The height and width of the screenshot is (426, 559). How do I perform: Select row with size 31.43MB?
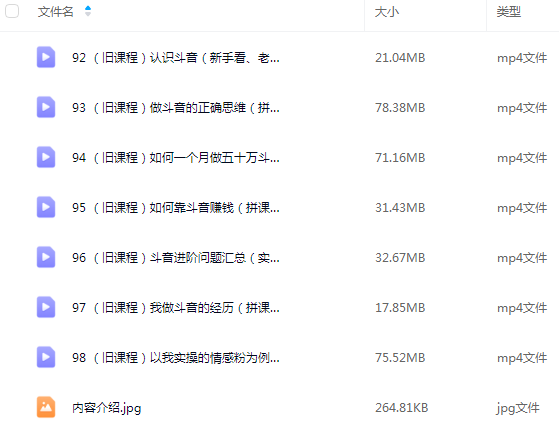click(280, 207)
